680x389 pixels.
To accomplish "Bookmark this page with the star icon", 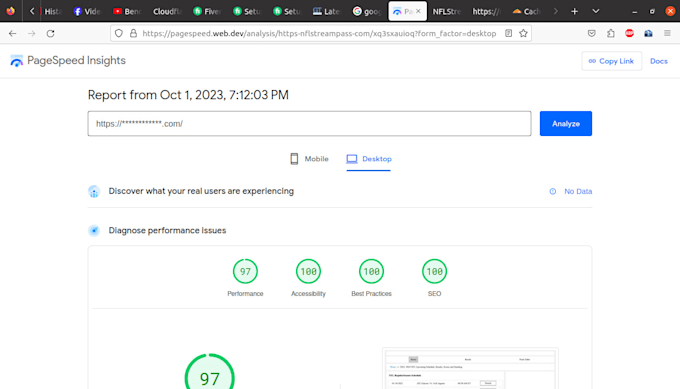I will point(523,33).
